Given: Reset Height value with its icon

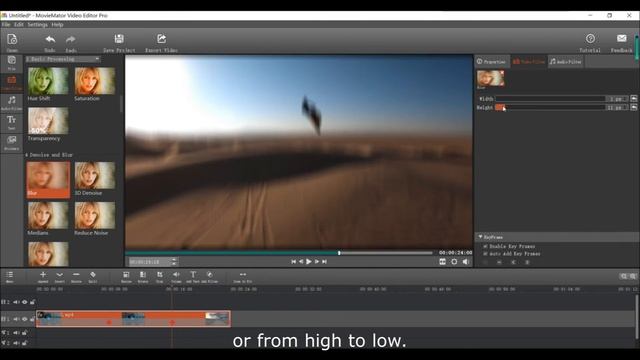Looking at the screenshot, I should point(633,107).
